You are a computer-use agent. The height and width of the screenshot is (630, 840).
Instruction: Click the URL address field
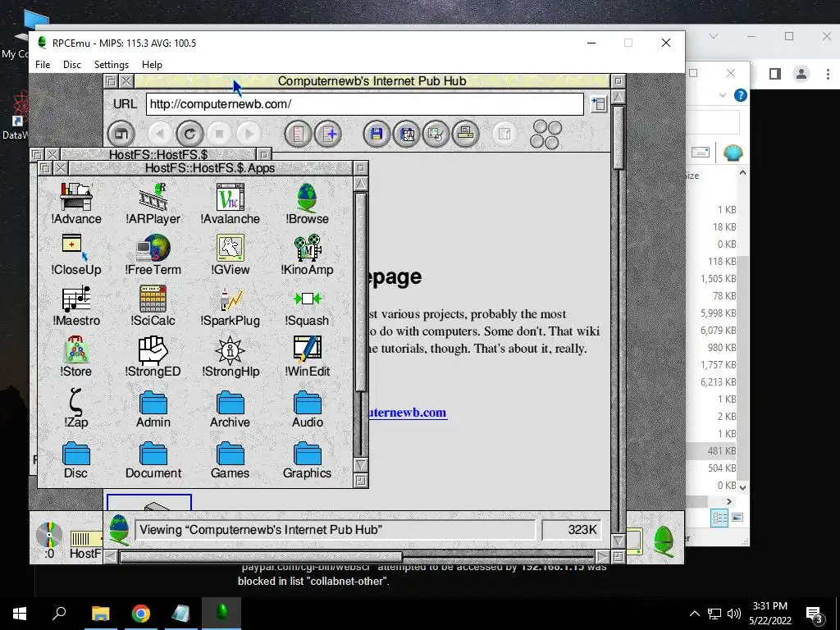[365, 104]
